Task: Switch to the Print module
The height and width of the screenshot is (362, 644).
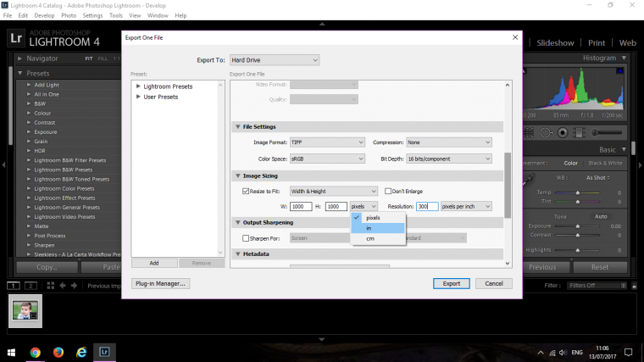Action: tap(597, 42)
